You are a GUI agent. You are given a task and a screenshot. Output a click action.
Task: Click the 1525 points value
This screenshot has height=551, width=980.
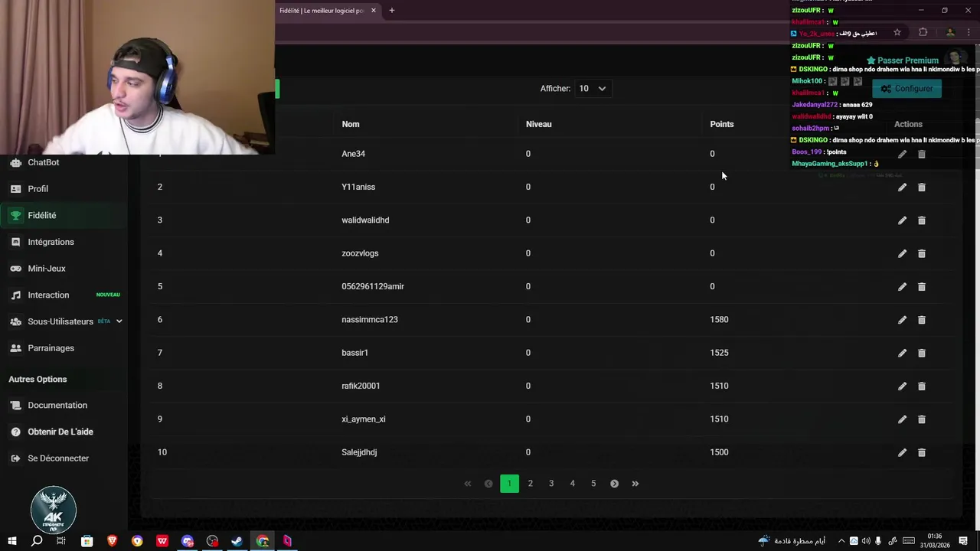[x=719, y=353]
